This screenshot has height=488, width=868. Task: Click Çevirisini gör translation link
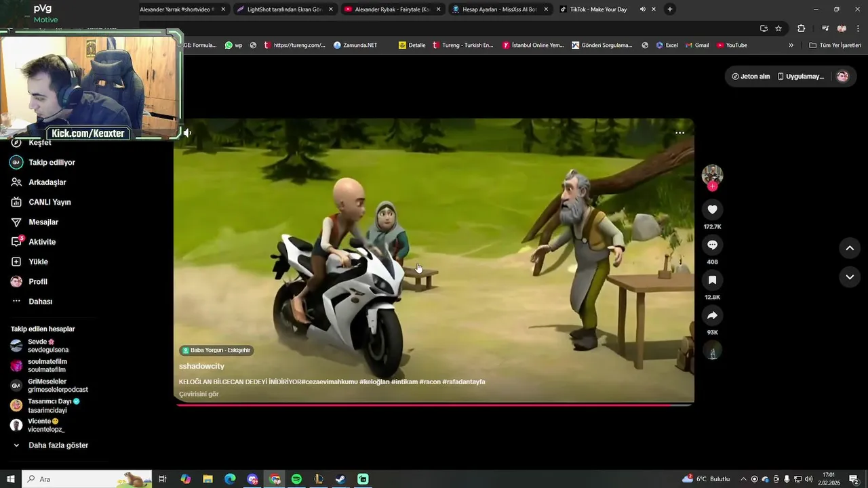point(199,394)
